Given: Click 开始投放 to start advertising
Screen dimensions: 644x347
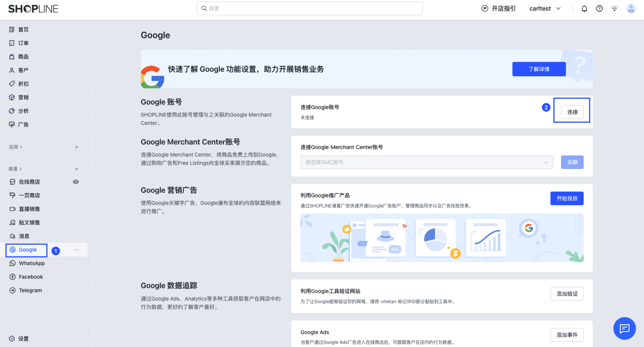Looking at the screenshot, I should coord(567,198).
